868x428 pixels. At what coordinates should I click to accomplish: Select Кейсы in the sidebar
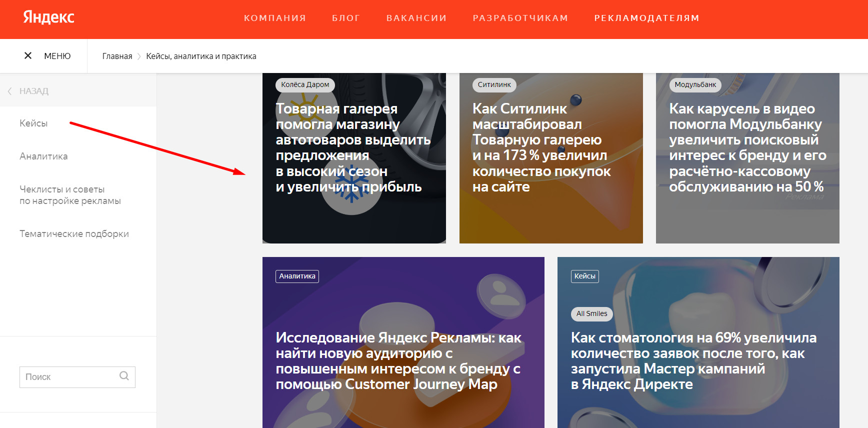coord(33,123)
